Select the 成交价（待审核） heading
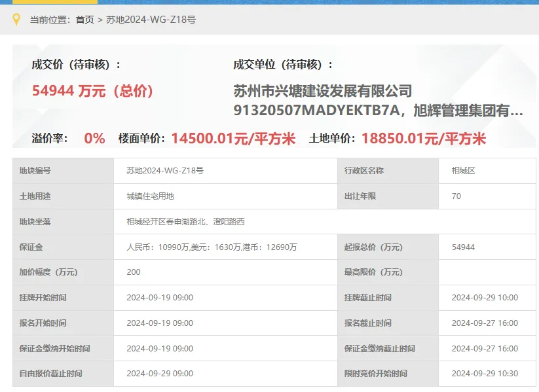 77,64
